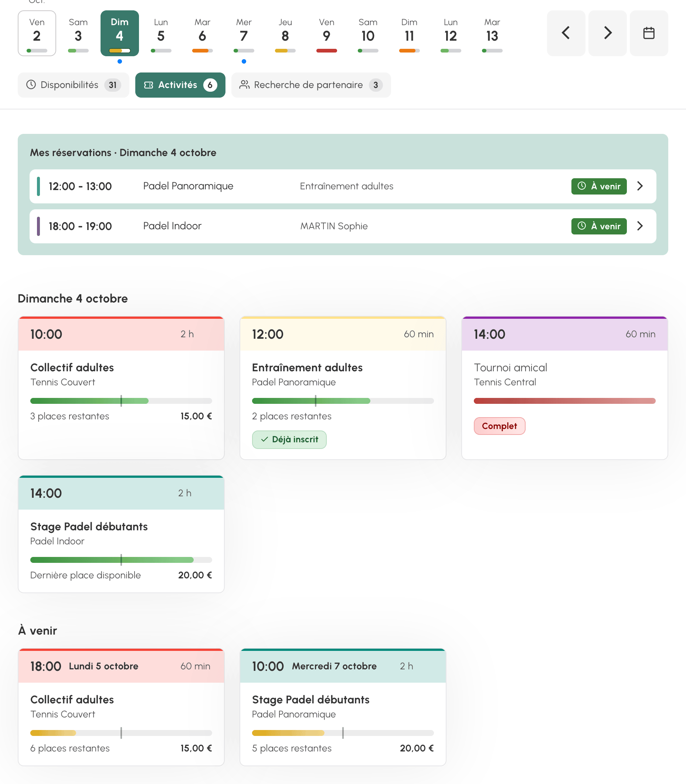The image size is (686, 784).
Task: Click the fill bar with 3 places restantes
Action: pos(121,401)
